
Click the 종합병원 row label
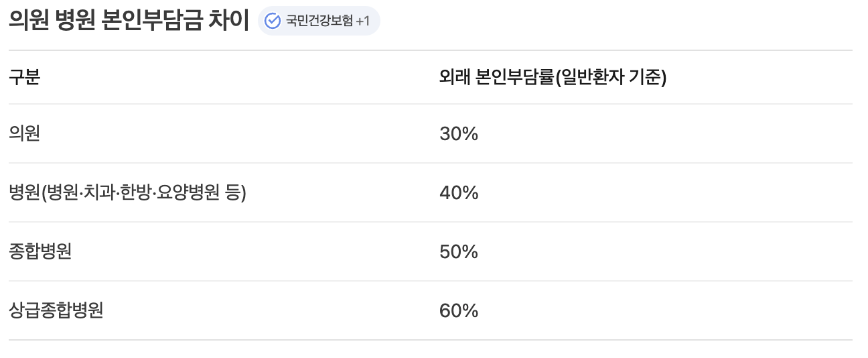tap(40, 251)
